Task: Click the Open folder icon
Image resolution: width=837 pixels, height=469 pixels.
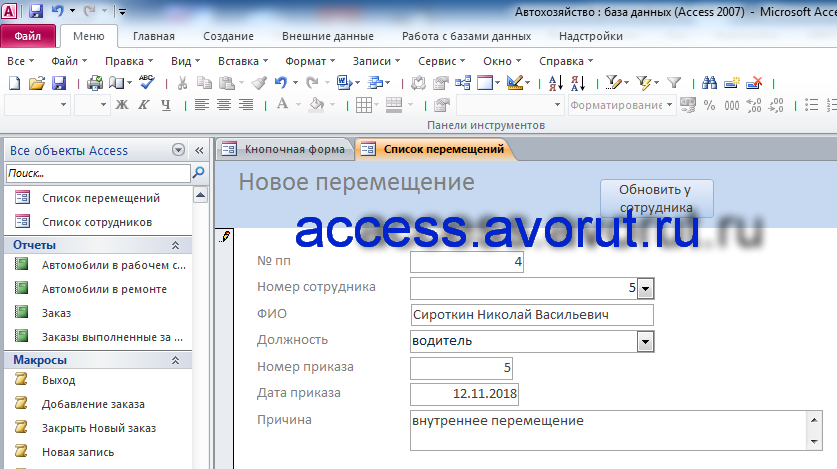Action: tap(37, 83)
